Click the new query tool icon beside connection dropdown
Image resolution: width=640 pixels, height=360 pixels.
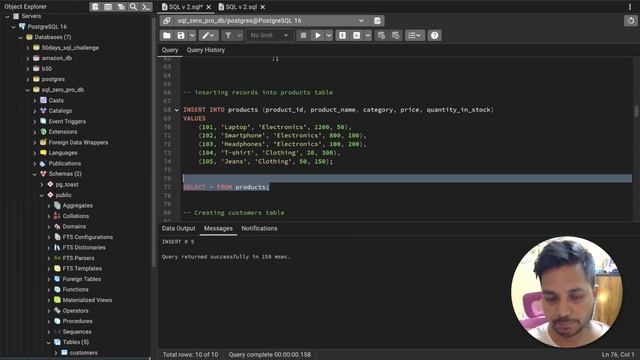coord(377,20)
